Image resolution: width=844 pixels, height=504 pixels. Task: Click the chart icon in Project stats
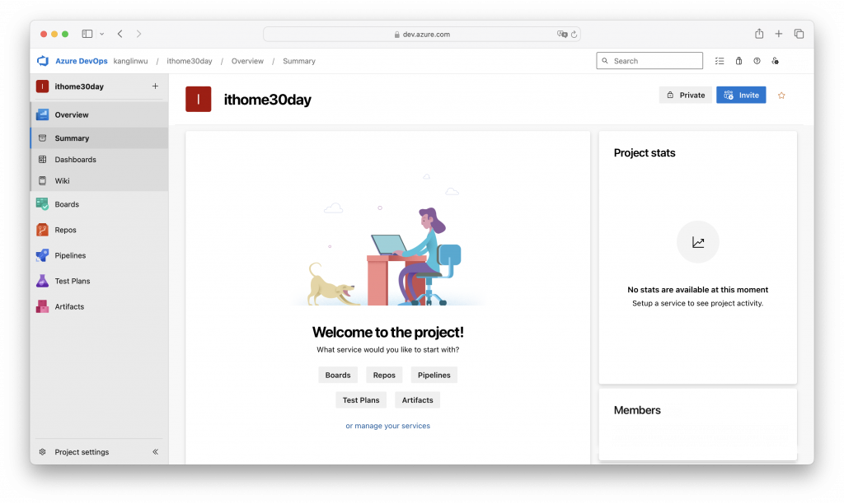tap(697, 242)
